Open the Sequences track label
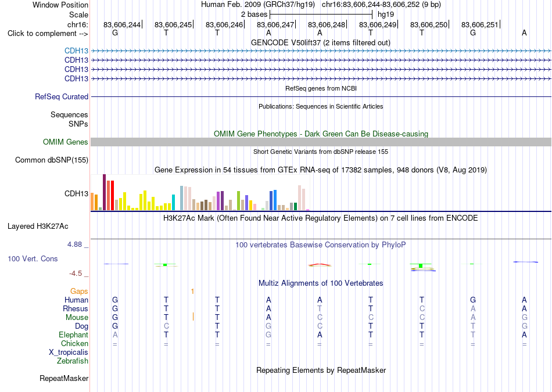552x392 pixels. pos(69,115)
